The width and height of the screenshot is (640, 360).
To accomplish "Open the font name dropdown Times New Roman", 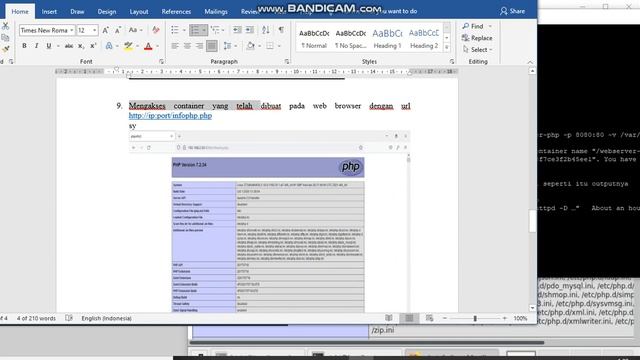I will (x=71, y=31).
